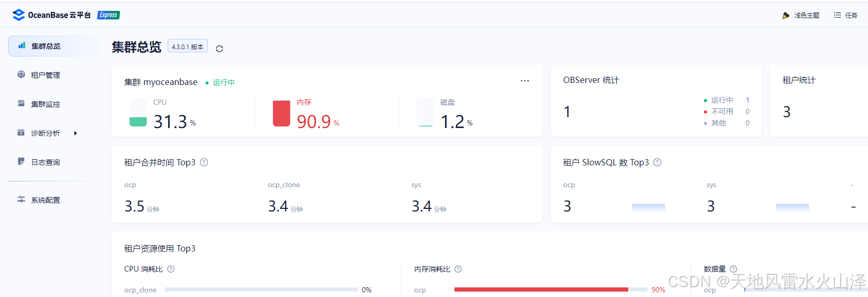
Task: Click the CPU usage gauge icon
Action: coord(138,112)
